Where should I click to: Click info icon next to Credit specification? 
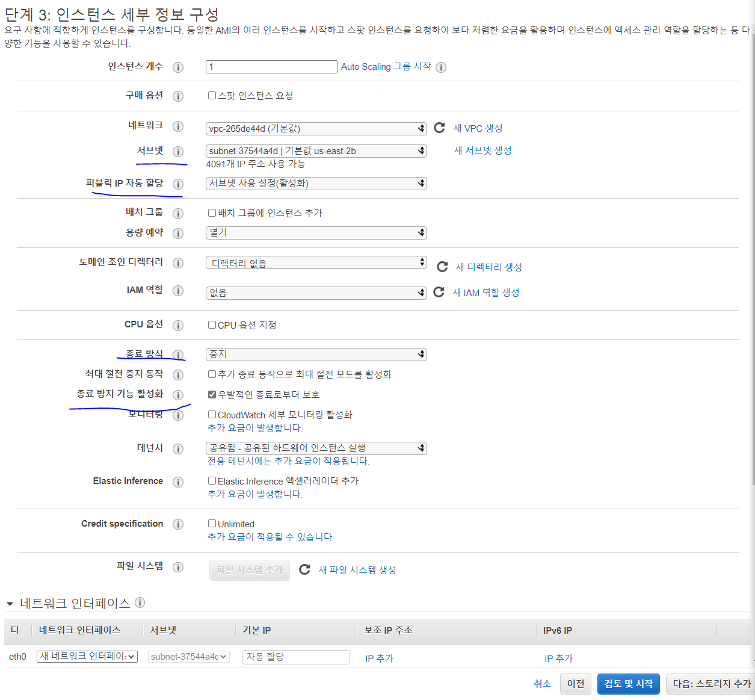coord(178,524)
